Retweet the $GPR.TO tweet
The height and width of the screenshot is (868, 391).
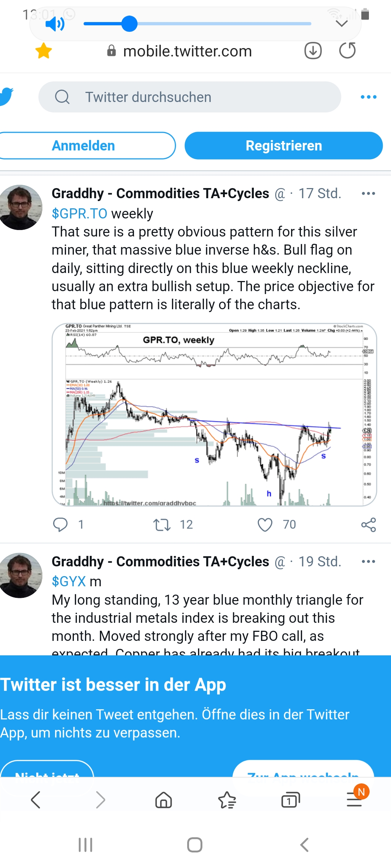161,524
